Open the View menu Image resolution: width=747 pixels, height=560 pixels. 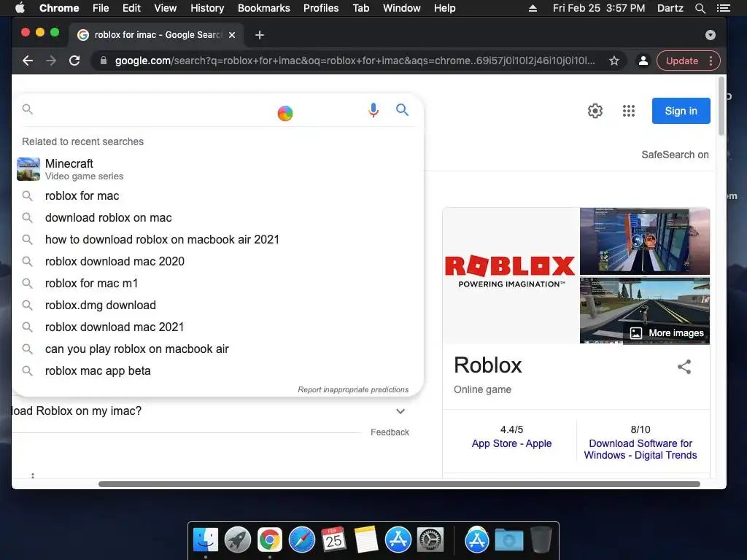pyautogui.click(x=166, y=8)
